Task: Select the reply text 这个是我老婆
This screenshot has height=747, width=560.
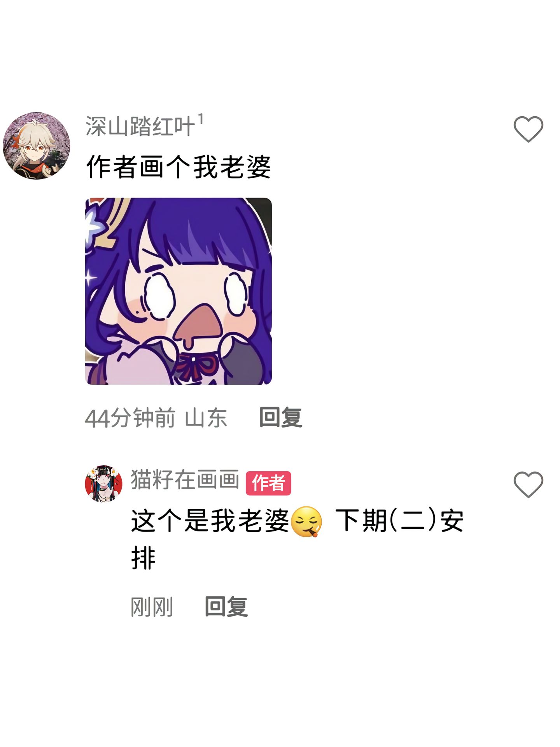Action: click(210, 521)
